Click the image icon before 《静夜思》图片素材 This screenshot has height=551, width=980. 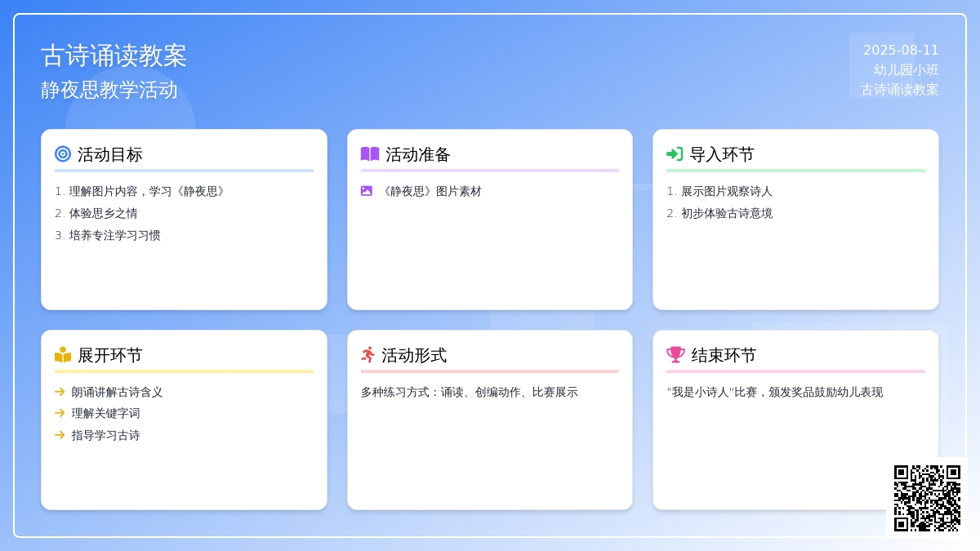tap(367, 191)
